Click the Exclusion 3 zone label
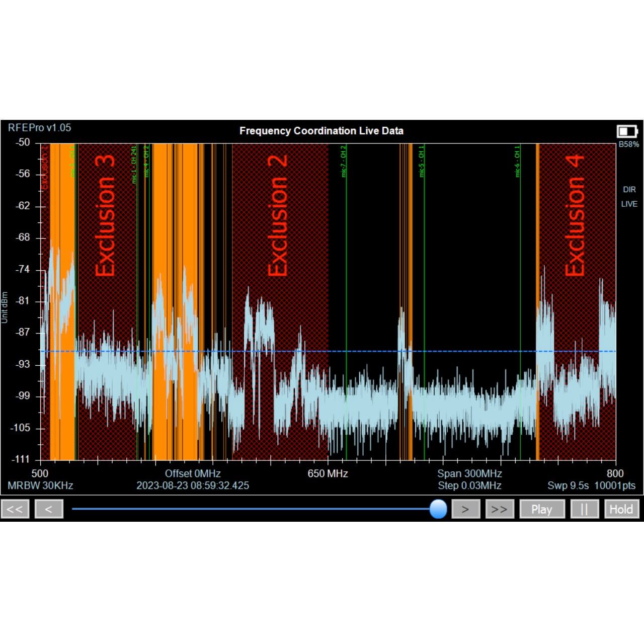Screen dimensions: 644x644 pyautogui.click(x=105, y=215)
